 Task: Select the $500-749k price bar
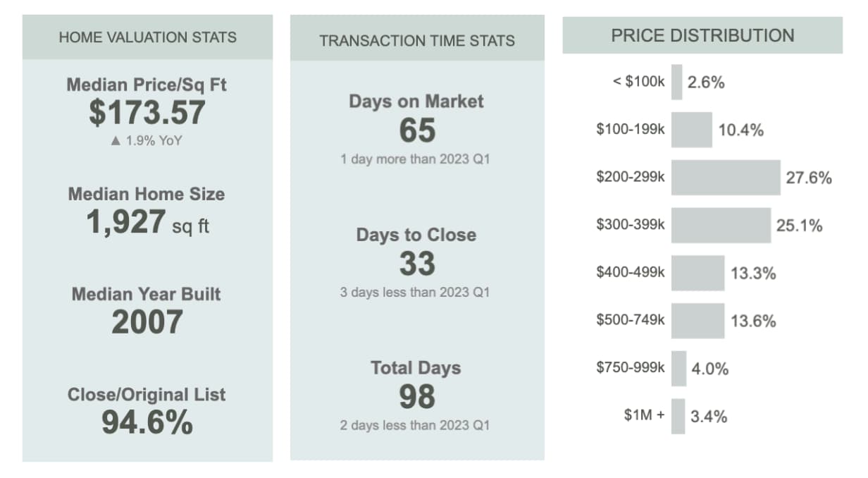click(697, 321)
